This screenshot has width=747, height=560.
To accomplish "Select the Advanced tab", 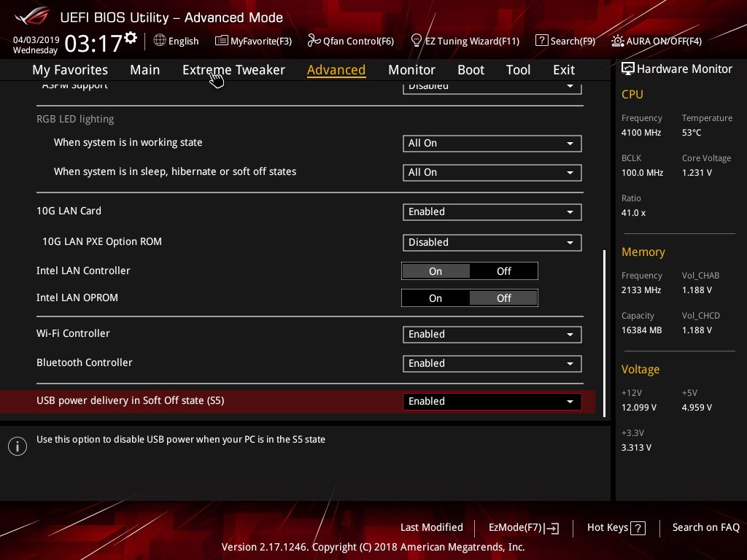I will pyautogui.click(x=336, y=69).
